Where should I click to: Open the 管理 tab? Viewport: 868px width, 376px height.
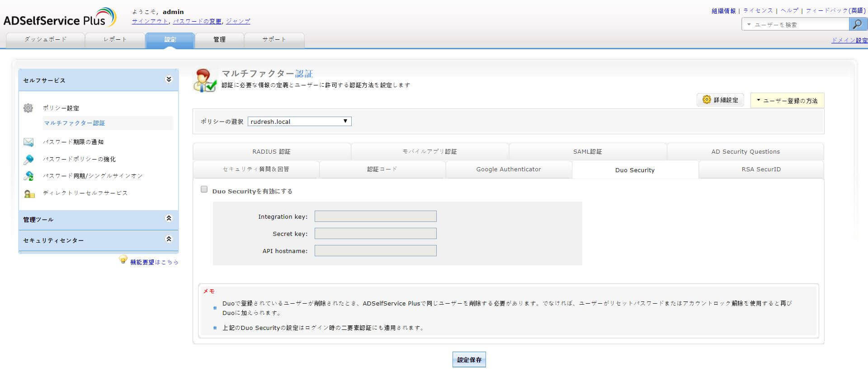(219, 40)
